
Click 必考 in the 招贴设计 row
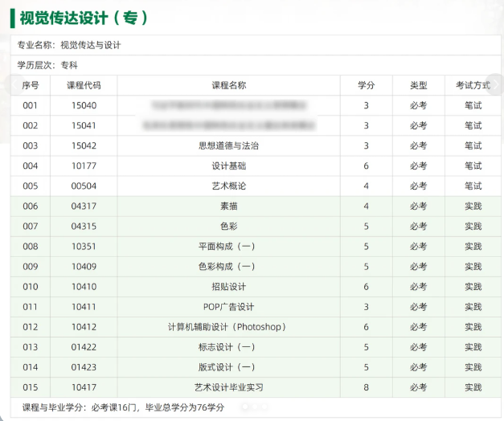(419, 287)
